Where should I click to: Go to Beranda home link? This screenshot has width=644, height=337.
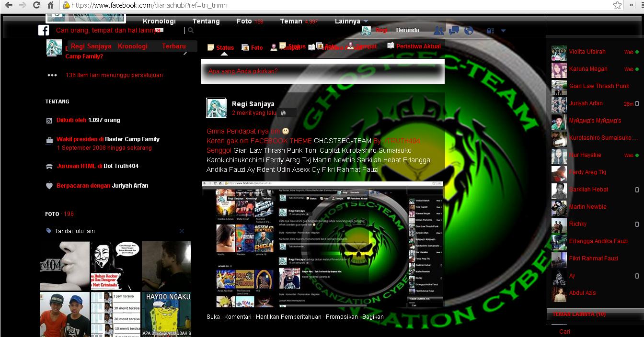coord(407,30)
